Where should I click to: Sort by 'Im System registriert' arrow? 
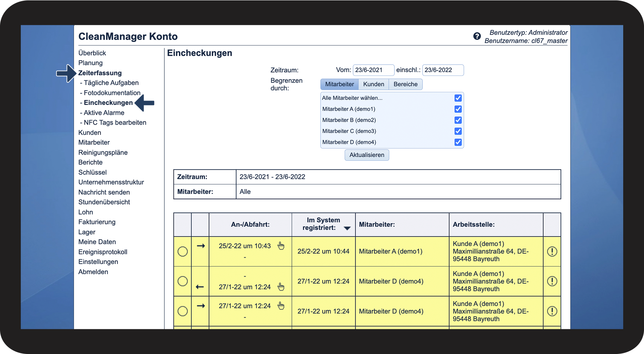coord(347,228)
